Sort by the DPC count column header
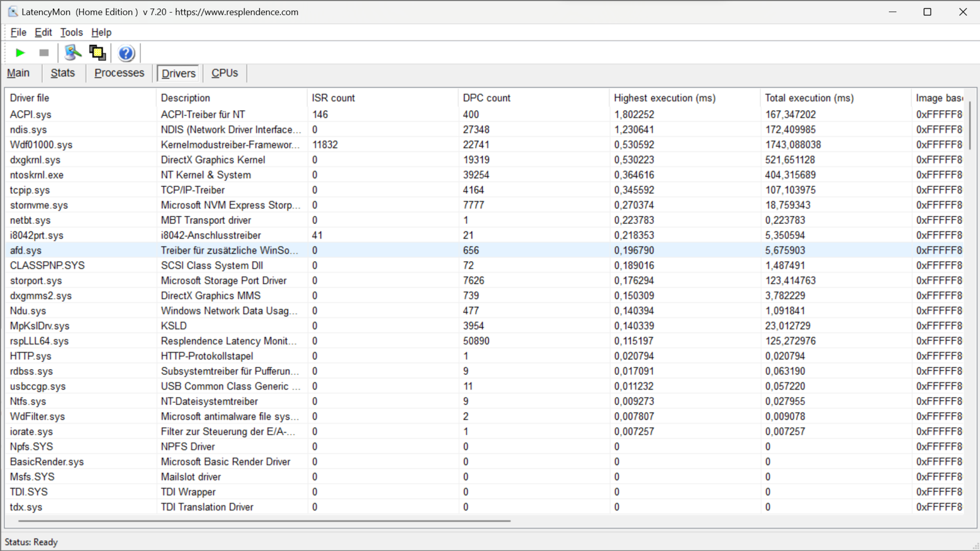This screenshot has height=551, width=980. pyautogui.click(x=486, y=98)
